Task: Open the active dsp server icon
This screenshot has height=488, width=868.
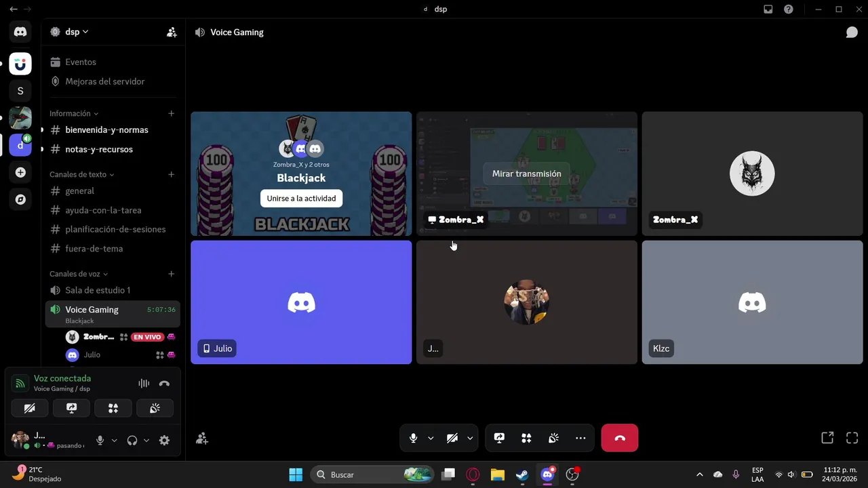Action: pos(20,145)
